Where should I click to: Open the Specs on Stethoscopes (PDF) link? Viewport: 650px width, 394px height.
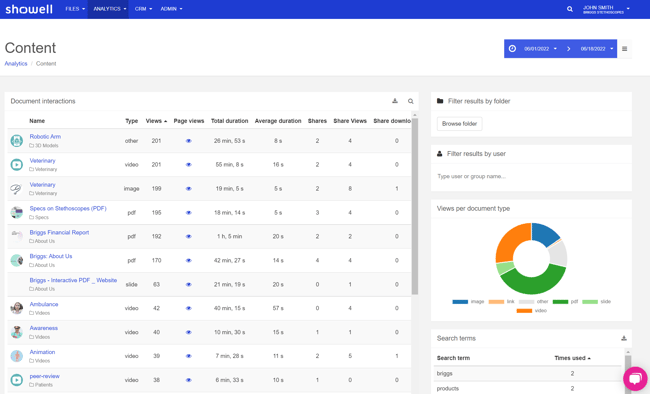68,209
